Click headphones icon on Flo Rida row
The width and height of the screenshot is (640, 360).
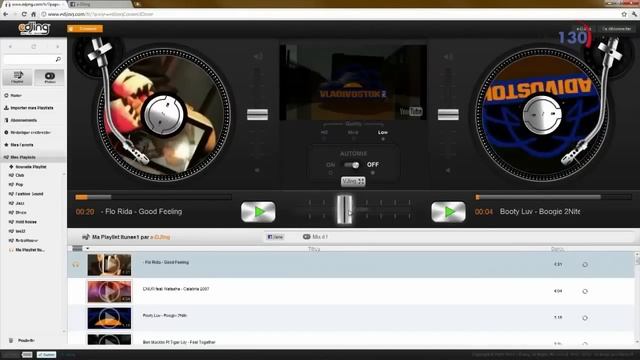tap(76, 264)
